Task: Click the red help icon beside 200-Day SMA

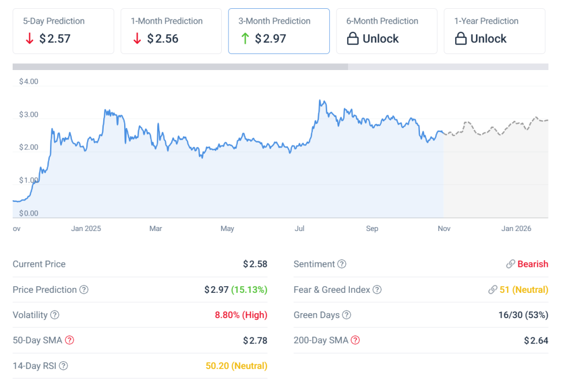Action: pos(355,340)
